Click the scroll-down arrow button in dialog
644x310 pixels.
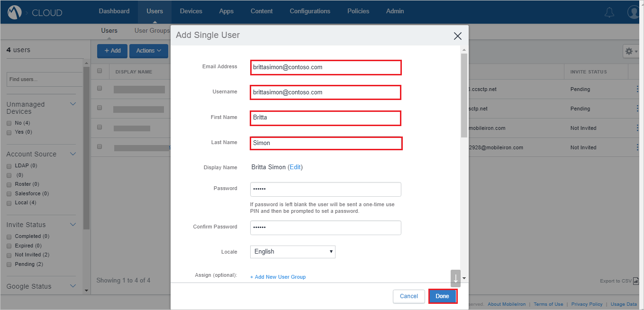pos(455,278)
